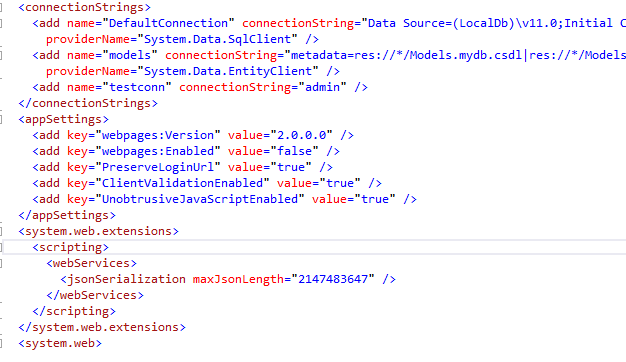Screen dimensions: 626x362
Task: Click the metadata=res:// connection string text
Action: [458, 55]
